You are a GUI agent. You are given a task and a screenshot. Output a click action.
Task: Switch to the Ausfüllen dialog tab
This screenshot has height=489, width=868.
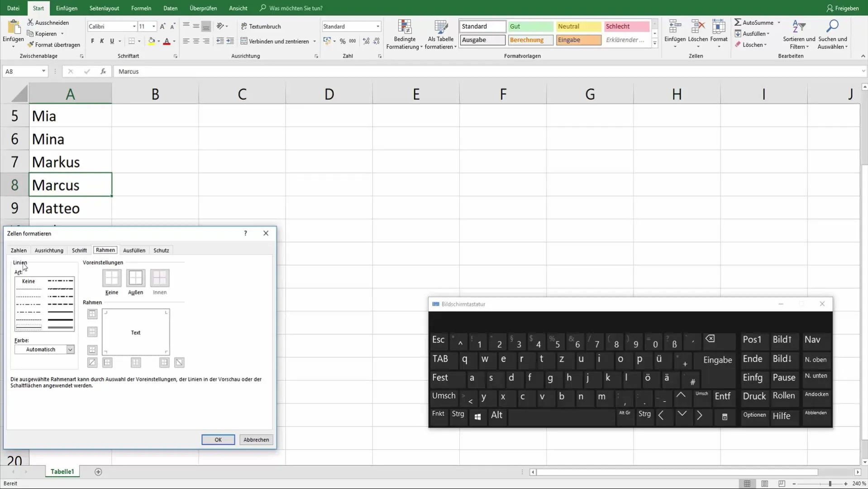134,250
